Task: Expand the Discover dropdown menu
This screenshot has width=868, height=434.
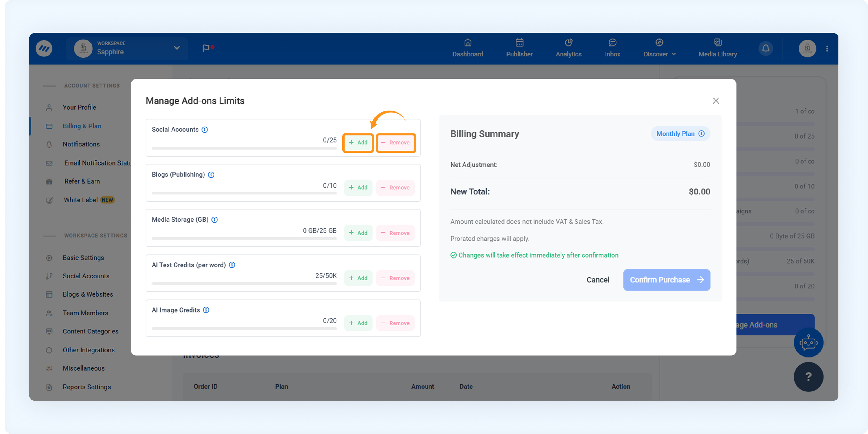Action: tap(659, 48)
